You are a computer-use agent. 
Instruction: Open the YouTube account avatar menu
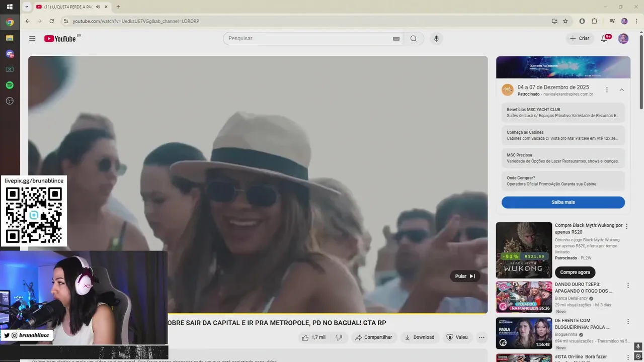pos(623,39)
